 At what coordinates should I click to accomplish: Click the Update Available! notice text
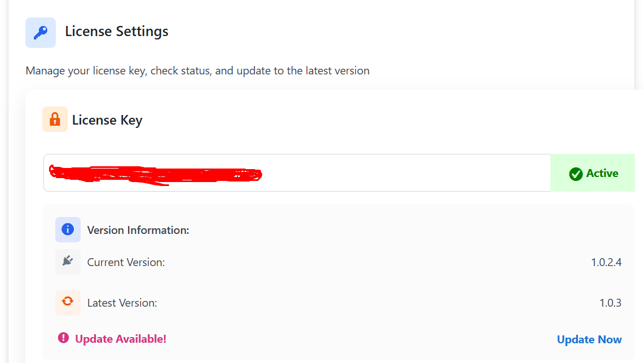point(121,339)
